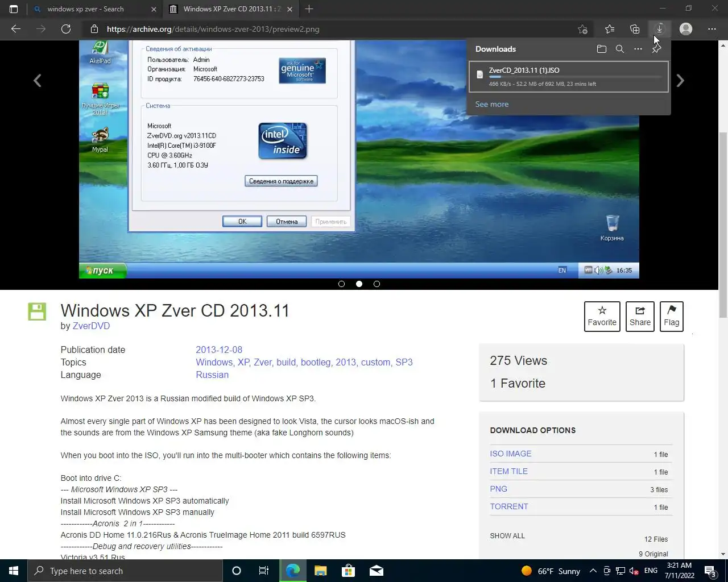The width and height of the screenshot is (728, 582).
Task: Open downloads folder from Downloads panel
Action: [x=602, y=49]
